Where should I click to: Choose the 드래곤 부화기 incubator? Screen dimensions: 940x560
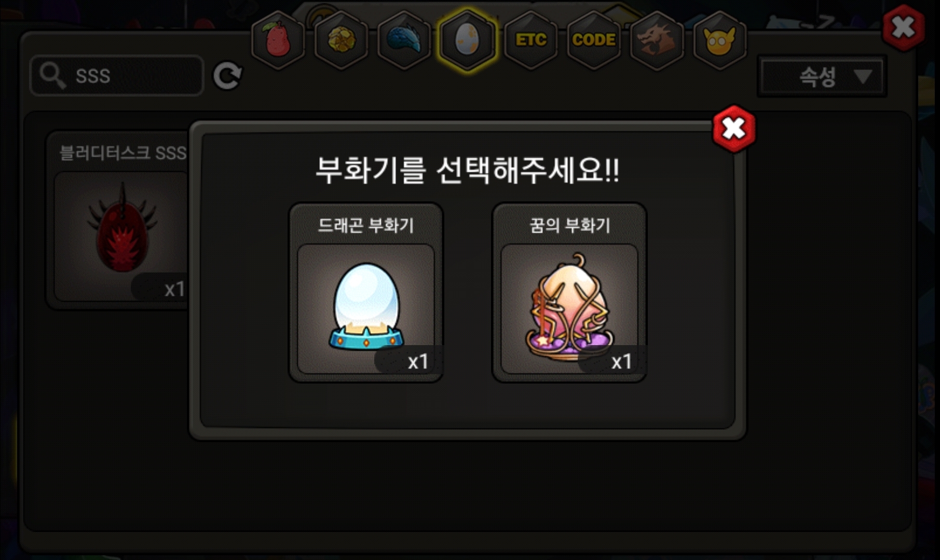click(366, 293)
